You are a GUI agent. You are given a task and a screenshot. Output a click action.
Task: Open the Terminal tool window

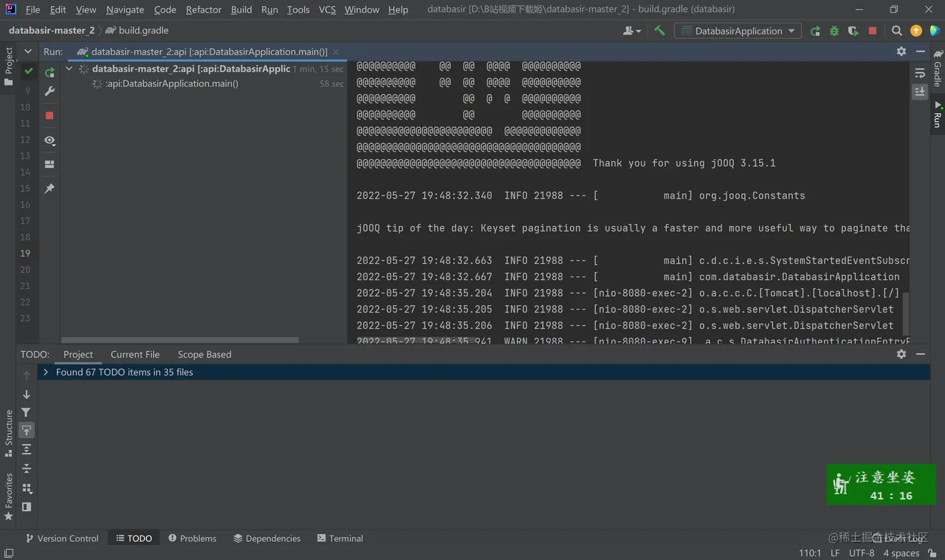pyautogui.click(x=340, y=538)
